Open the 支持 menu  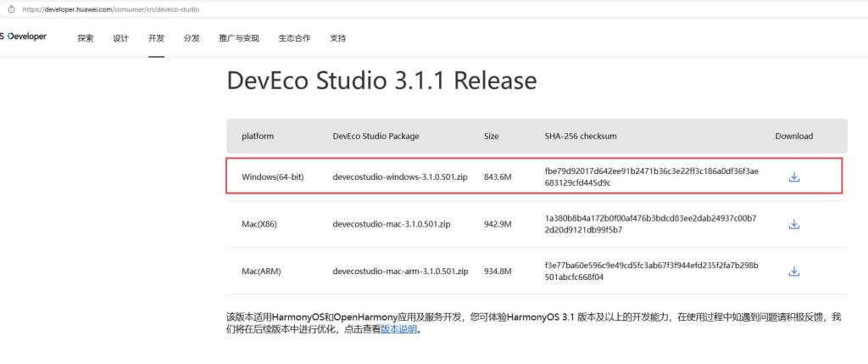[337, 38]
